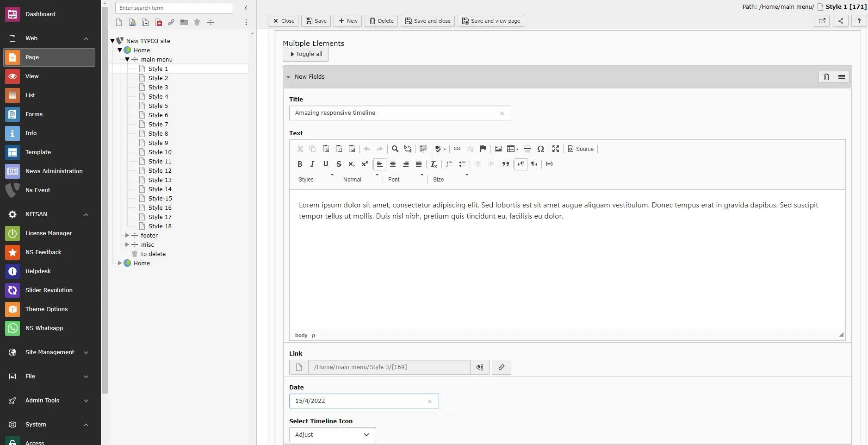Select Style 12 page in tree

point(160,170)
